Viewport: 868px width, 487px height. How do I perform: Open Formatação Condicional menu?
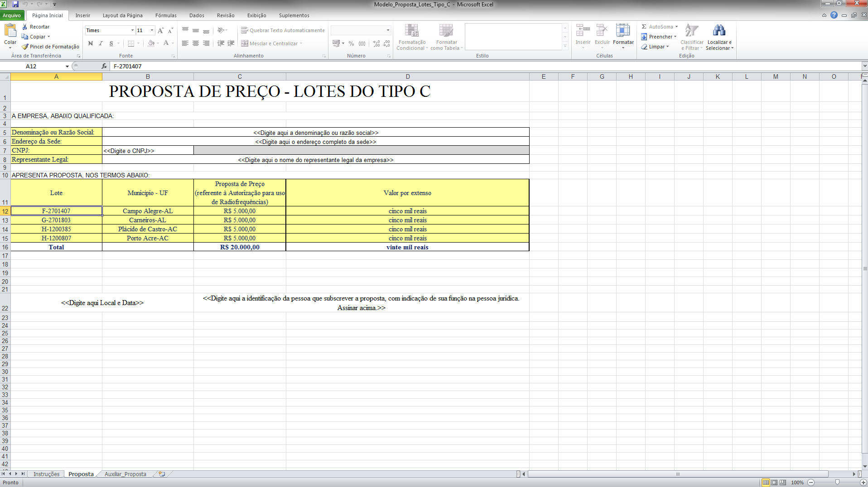tap(412, 37)
